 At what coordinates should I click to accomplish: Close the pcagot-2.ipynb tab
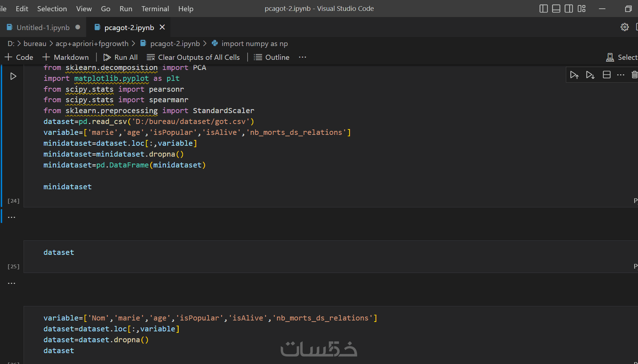pyautogui.click(x=162, y=27)
